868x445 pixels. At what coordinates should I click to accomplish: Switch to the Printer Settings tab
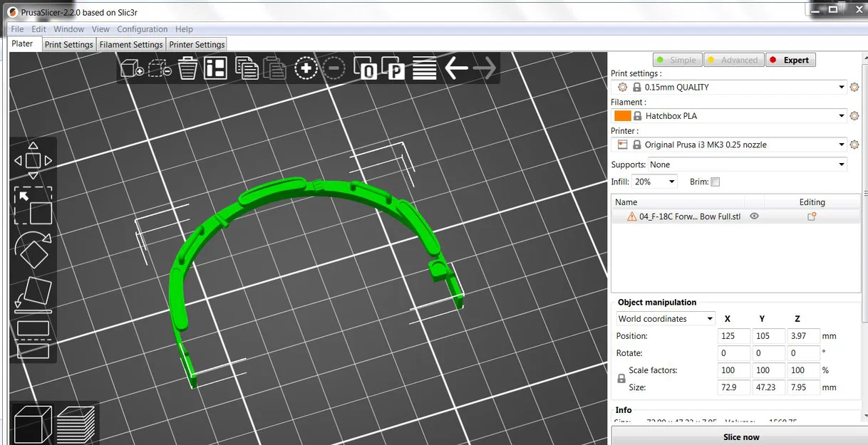tap(197, 44)
